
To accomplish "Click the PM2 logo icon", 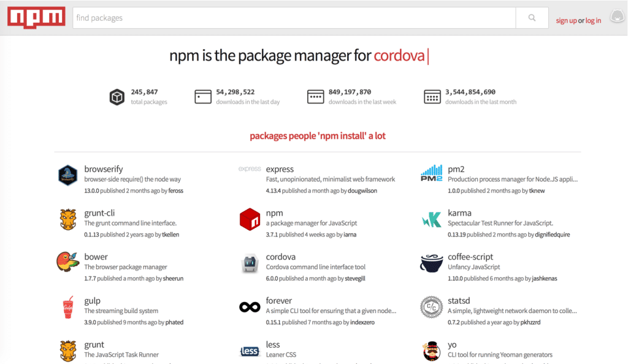I will (431, 173).
